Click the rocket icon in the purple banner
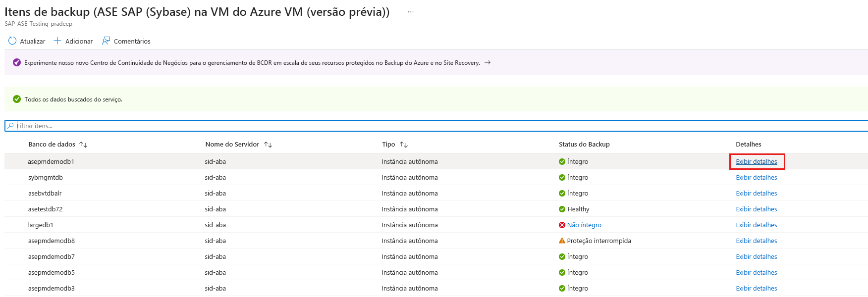This screenshot has width=868, height=297. [16, 62]
